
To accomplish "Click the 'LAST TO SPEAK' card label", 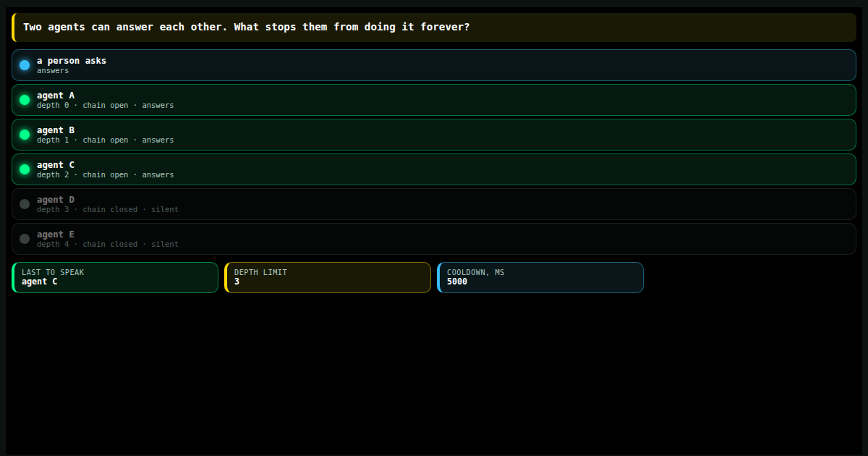I will [53, 273].
